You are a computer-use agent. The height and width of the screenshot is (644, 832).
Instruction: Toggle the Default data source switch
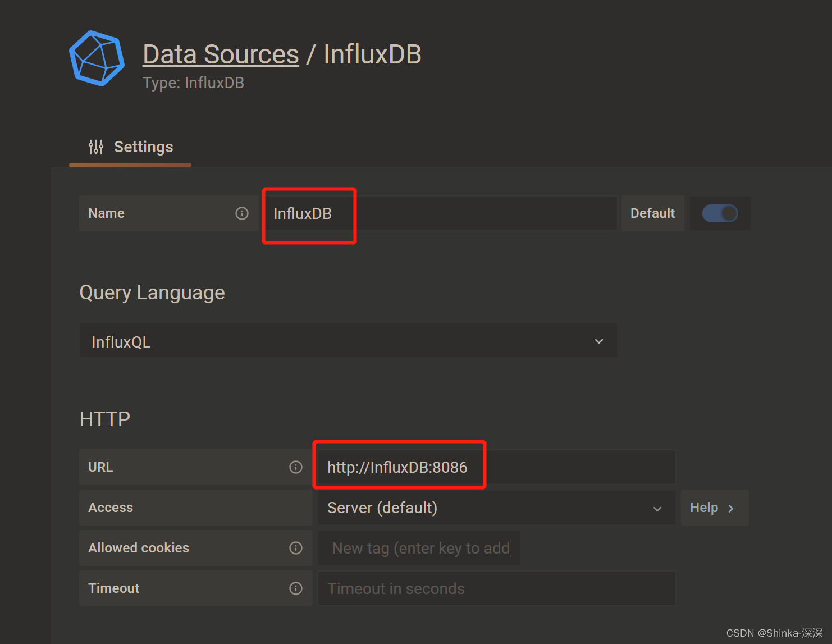pos(720,213)
